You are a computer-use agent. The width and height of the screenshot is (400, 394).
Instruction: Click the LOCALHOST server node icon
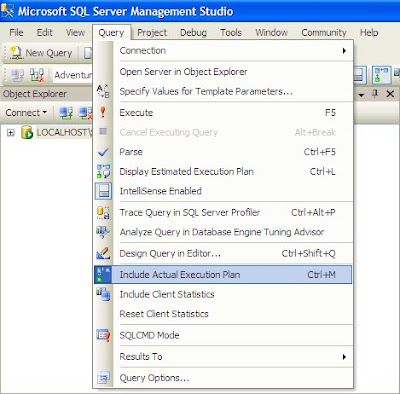27,132
